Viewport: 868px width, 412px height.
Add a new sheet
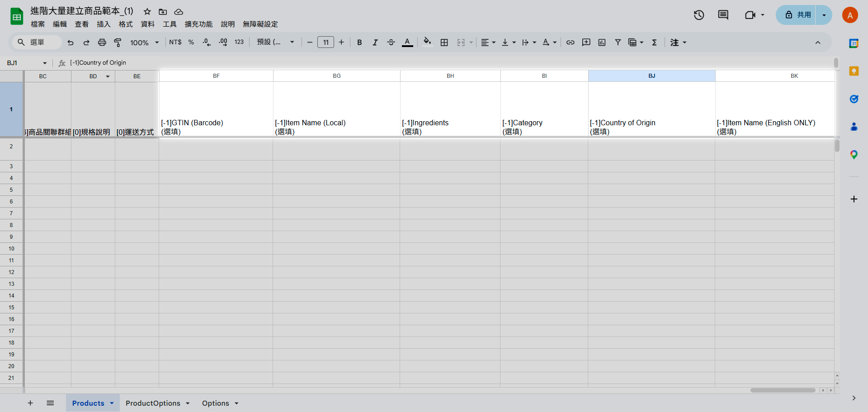[30, 403]
